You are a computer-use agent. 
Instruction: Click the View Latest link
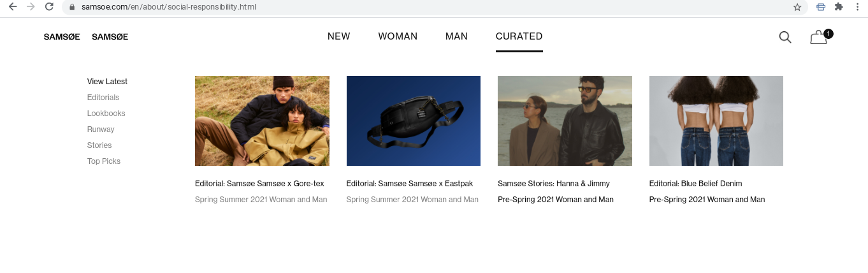tap(107, 82)
